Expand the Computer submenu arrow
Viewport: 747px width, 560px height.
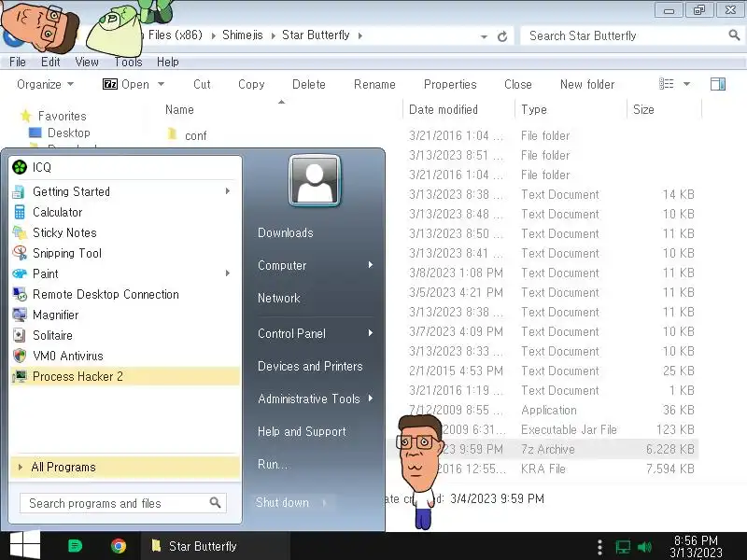370,265
